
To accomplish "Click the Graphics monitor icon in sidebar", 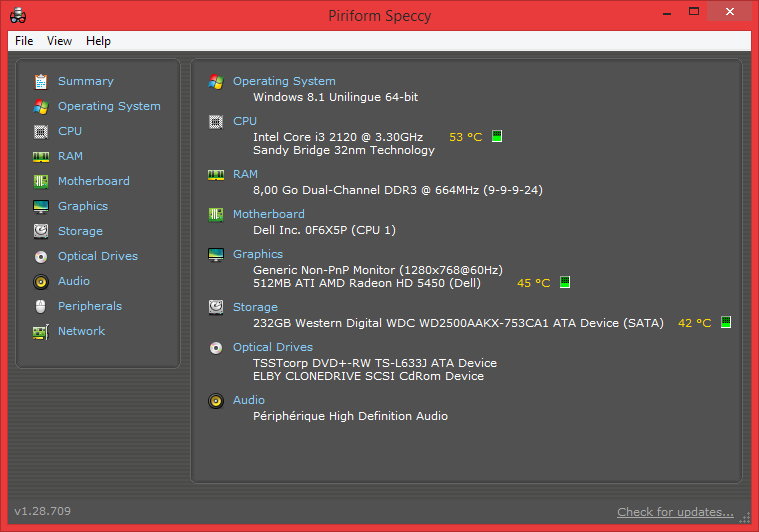I will point(41,207).
